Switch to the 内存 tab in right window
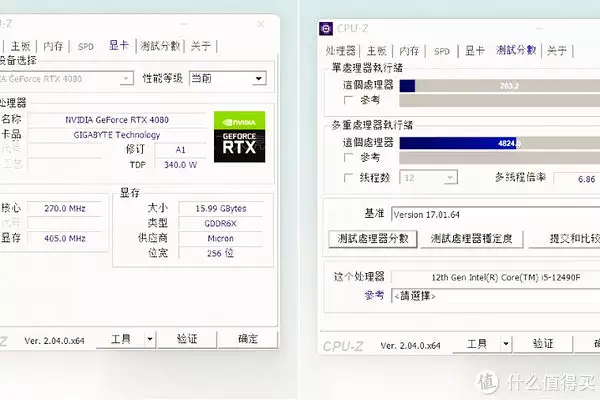The width and height of the screenshot is (600, 400). tap(409, 51)
